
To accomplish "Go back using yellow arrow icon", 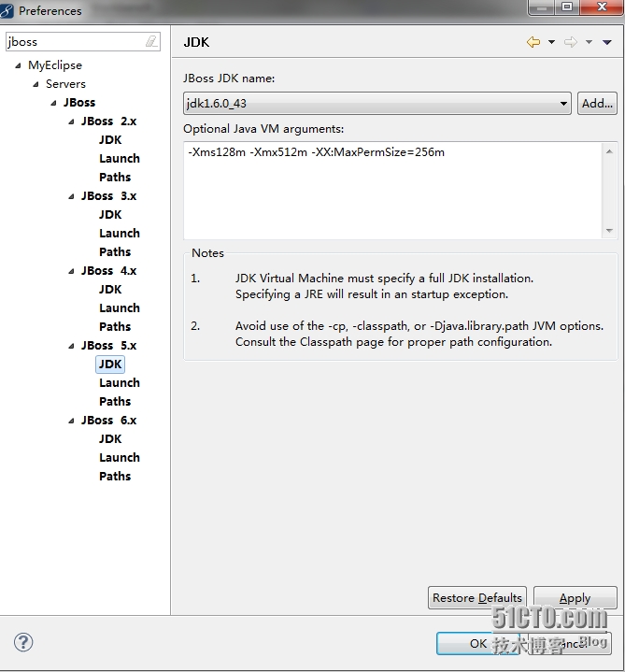I will point(533,42).
